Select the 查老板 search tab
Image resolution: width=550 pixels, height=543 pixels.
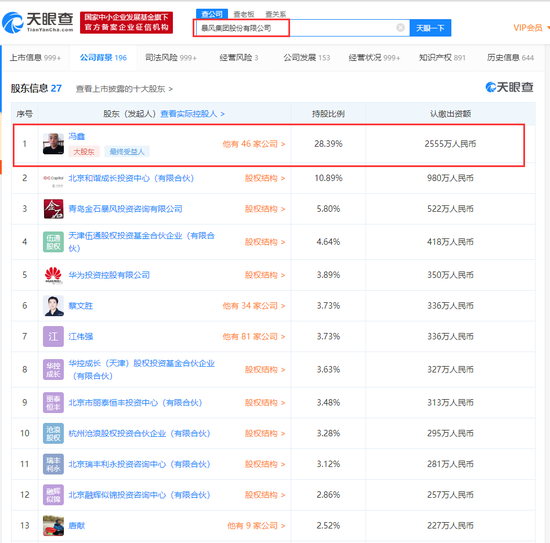(x=244, y=14)
